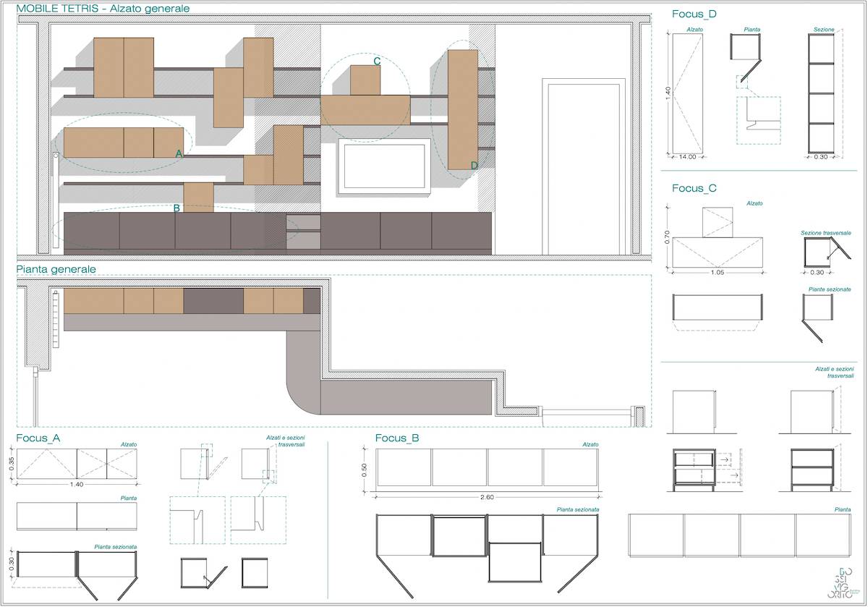Click the "Sezione" label under Focus_D
Image resolution: width=868 pixels, height=607 pixels.
[824, 30]
